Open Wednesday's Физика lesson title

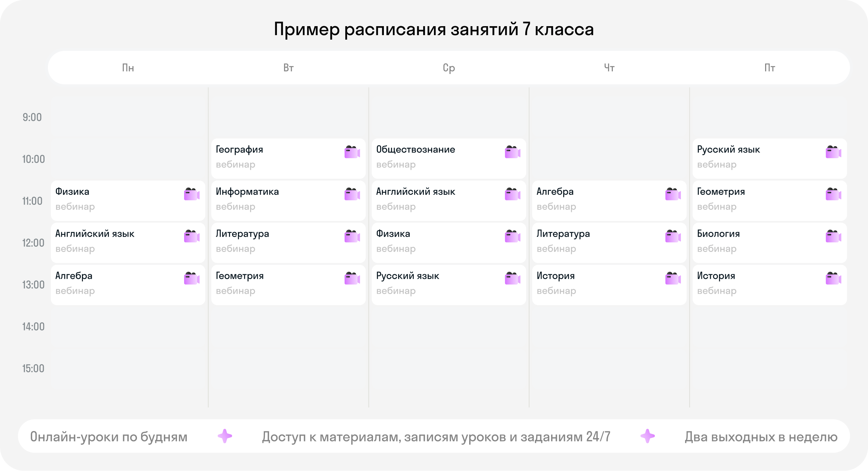[x=393, y=234]
